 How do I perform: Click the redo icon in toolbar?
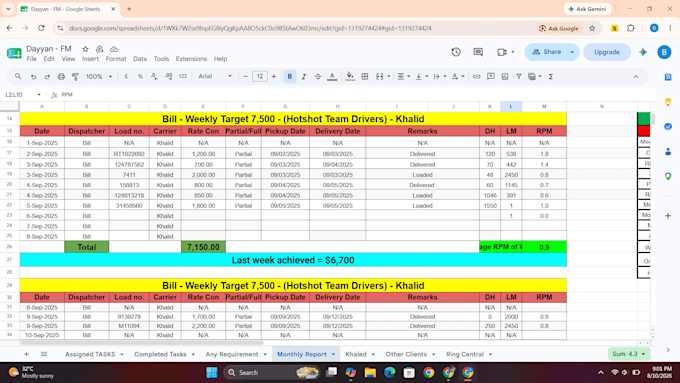pyautogui.click(x=47, y=76)
